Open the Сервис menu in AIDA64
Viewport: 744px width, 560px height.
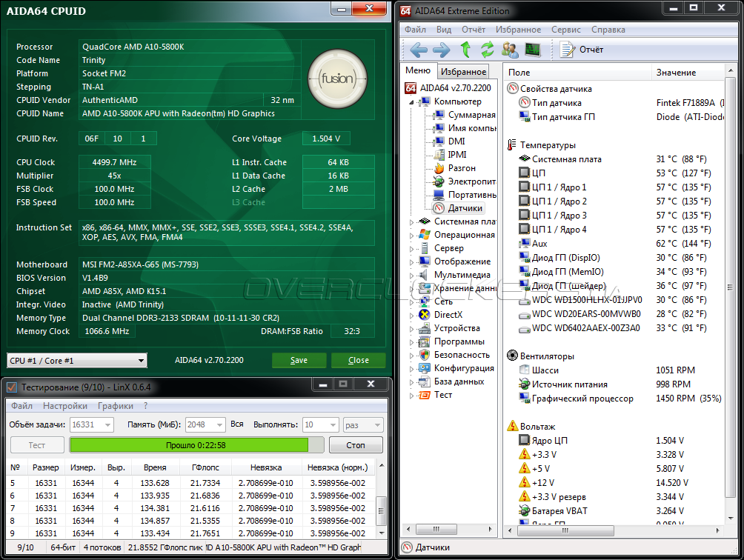[x=566, y=30]
